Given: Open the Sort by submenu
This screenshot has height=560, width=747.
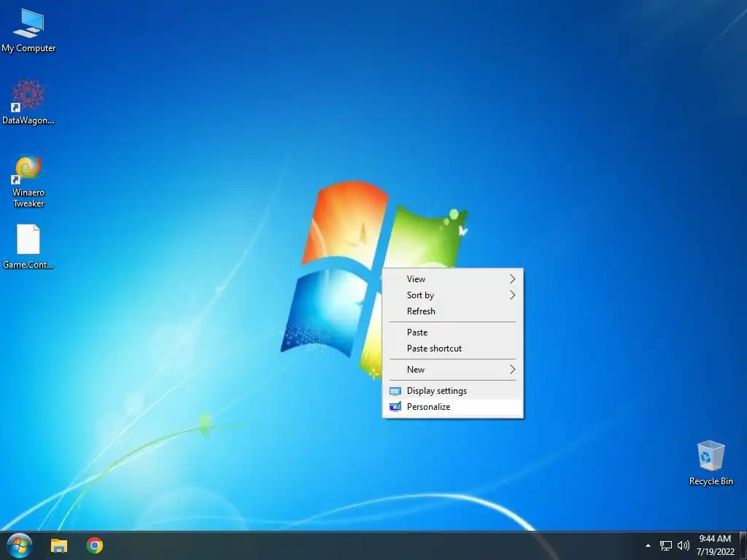Looking at the screenshot, I should click(452, 295).
